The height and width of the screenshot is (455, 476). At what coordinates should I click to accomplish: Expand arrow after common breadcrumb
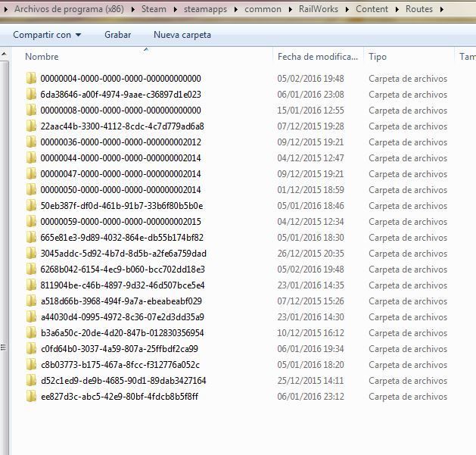click(x=291, y=9)
